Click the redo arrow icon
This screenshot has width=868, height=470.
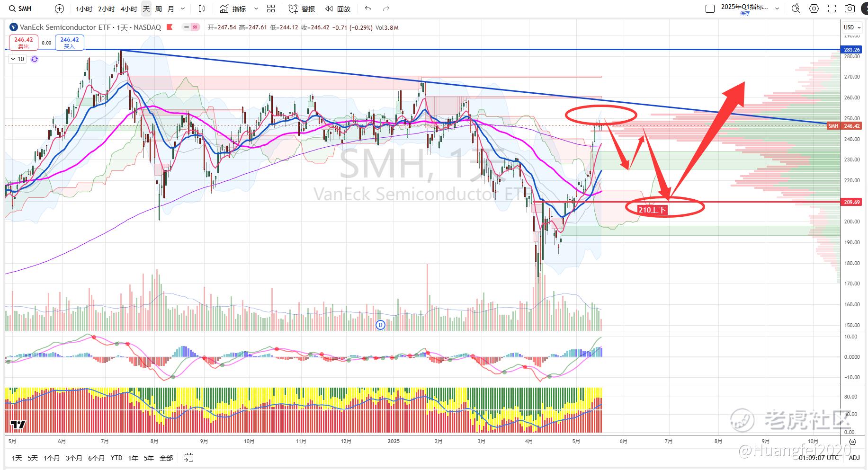(386, 9)
